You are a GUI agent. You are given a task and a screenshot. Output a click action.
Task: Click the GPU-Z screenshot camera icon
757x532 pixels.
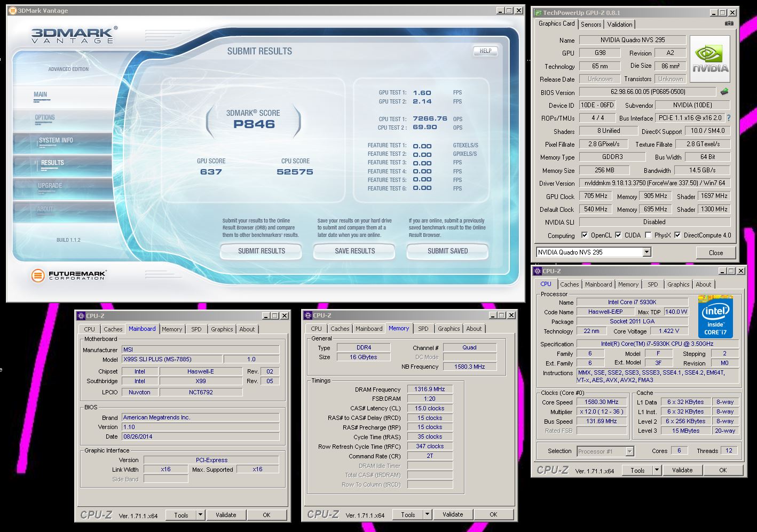[x=729, y=23]
